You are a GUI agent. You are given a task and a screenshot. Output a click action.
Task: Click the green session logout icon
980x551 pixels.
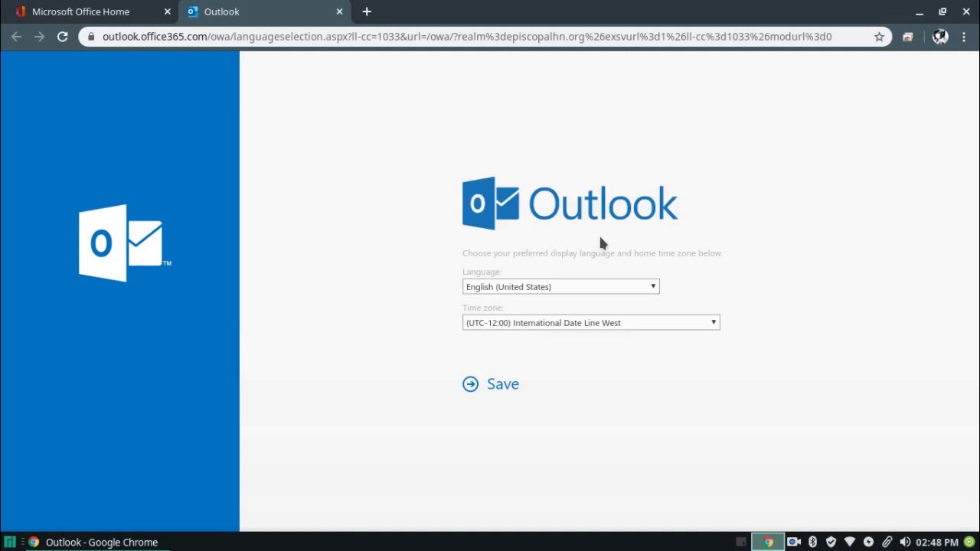[969, 542]
